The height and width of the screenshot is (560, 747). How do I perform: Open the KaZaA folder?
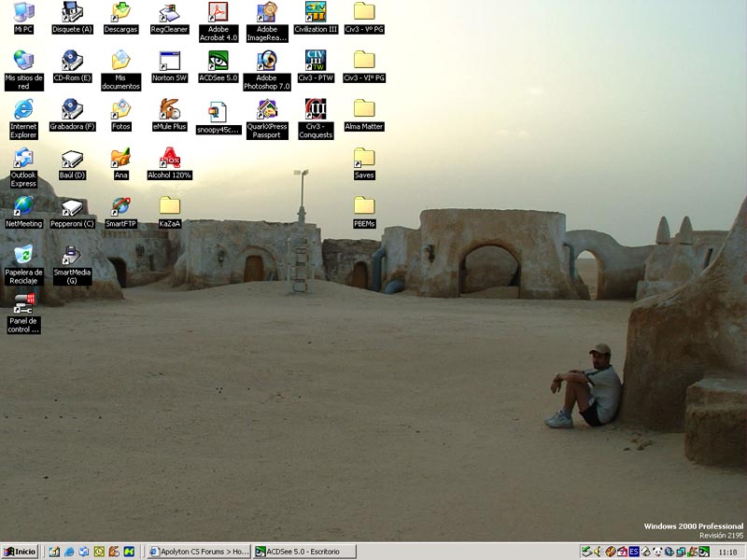pyautogui.click(x=169, y=207)
